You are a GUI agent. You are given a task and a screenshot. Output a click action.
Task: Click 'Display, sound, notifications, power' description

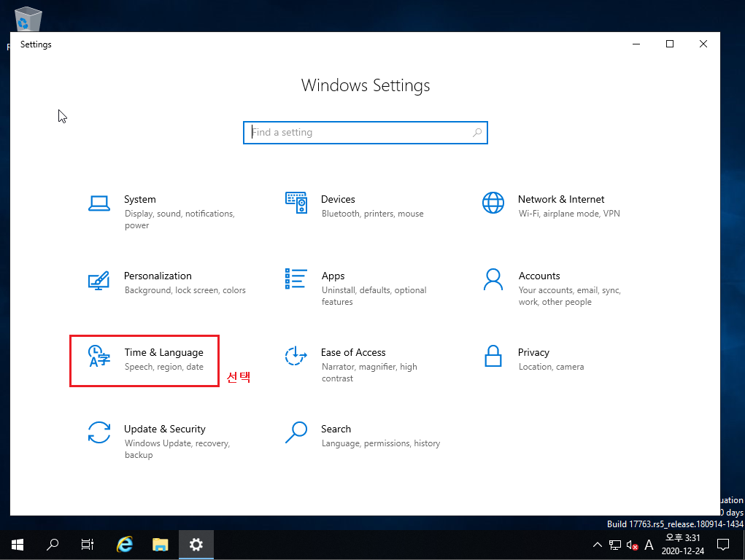pos(180,219)
